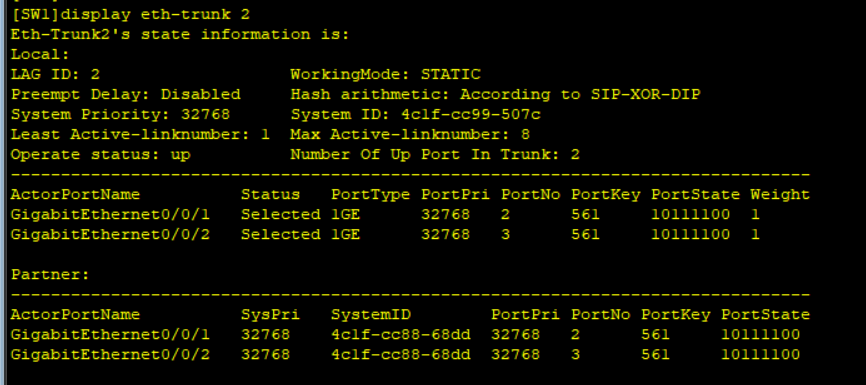This screenshot has width=866, height=385.
Task: Select PortKey 561 of Local GigabitEthernet0/0/2
Action: tap(586, 234)
